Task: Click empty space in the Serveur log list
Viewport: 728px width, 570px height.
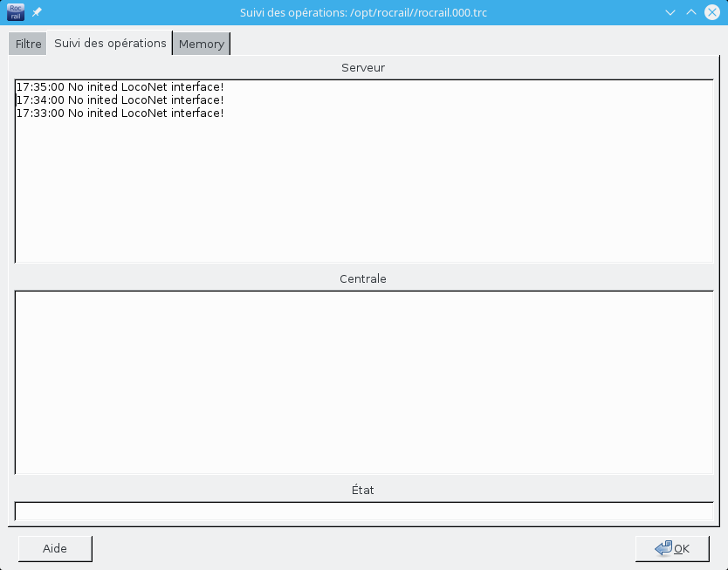Action: 363,192
